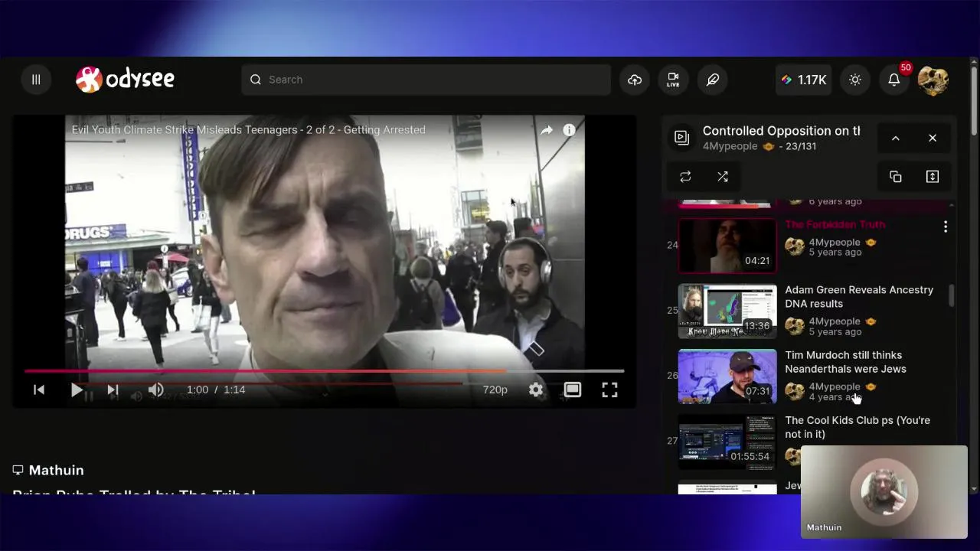Enter fullscreen mode
980x551 pixels.
(609, 390)
